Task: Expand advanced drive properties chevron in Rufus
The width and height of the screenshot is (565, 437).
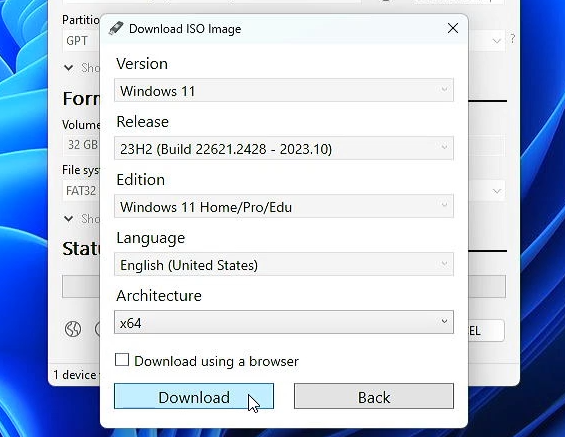Action: [68, 67]
